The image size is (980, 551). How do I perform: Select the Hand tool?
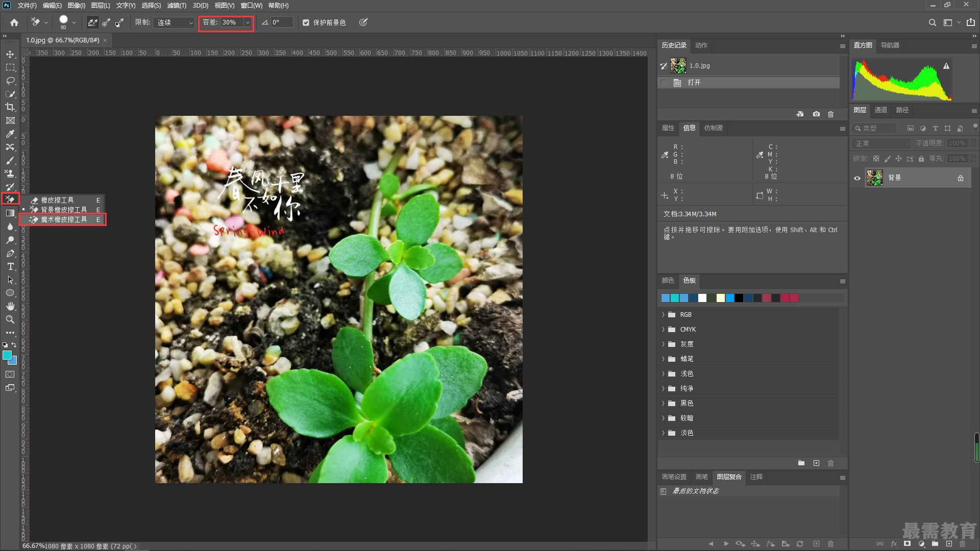(x=10, y=306)
